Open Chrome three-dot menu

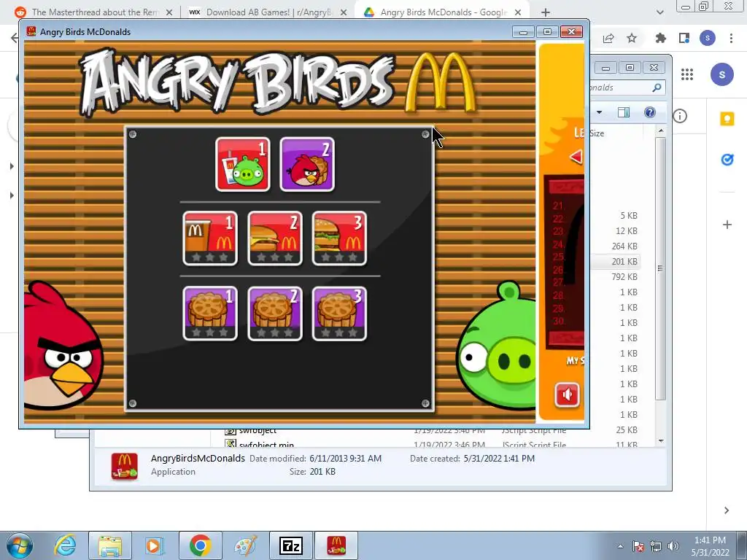[731, 38]
